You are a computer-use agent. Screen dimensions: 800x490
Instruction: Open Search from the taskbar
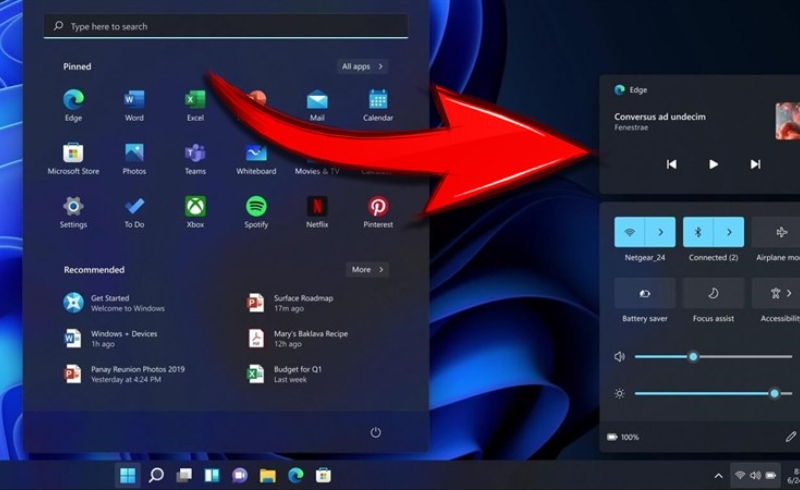pyautogui.click(x=156, y=476)
